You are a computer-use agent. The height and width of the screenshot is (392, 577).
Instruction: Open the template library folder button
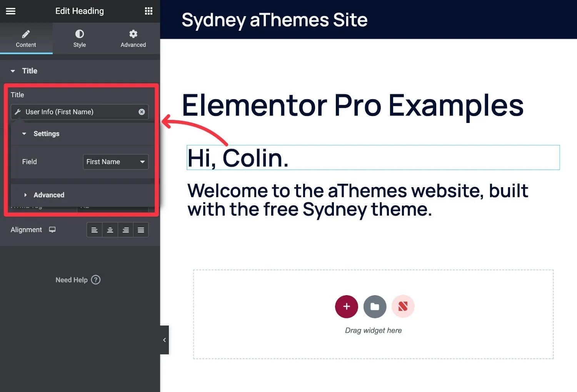tap(375, 306)
